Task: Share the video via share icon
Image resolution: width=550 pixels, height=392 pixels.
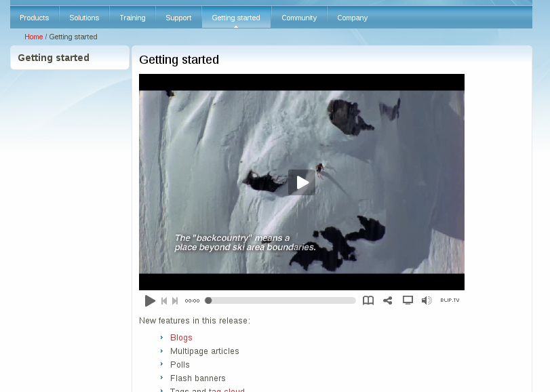Action: tap(388, 300)
